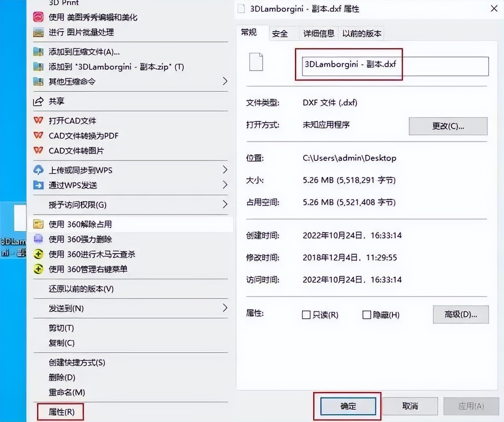
Task: Click the 更改(C) button
Action: (x=448, y=126)
